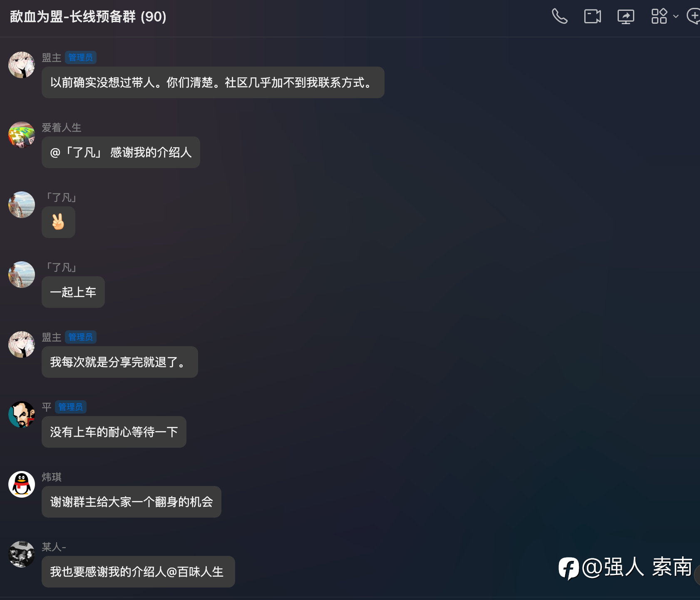Select the message 没有上车的耐心等待一下
This screenshot has width=700, height=600.
tap(114, 432)
